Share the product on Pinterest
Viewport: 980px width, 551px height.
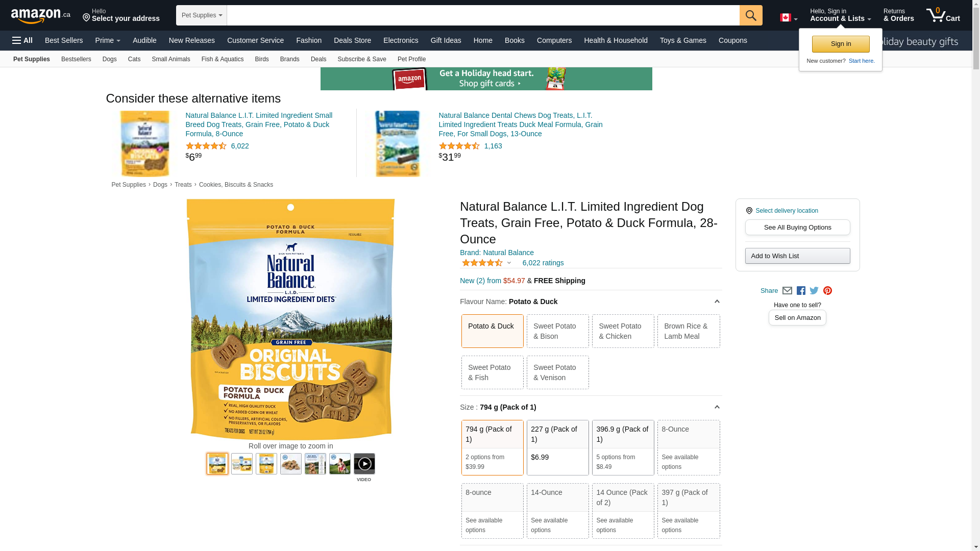(827, 291)
